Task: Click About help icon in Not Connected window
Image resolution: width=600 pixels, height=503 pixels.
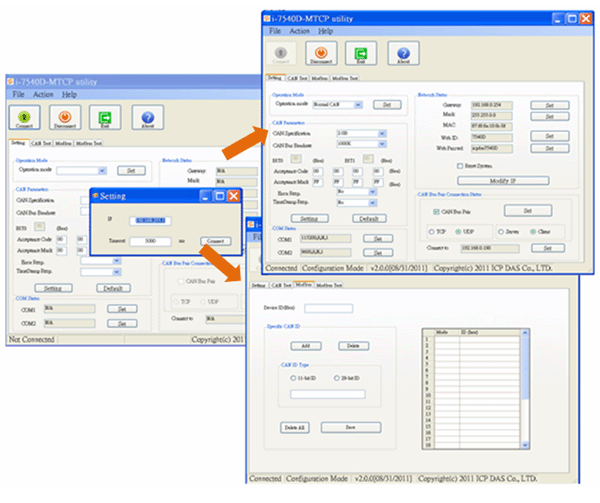Action: click(148, 117)
